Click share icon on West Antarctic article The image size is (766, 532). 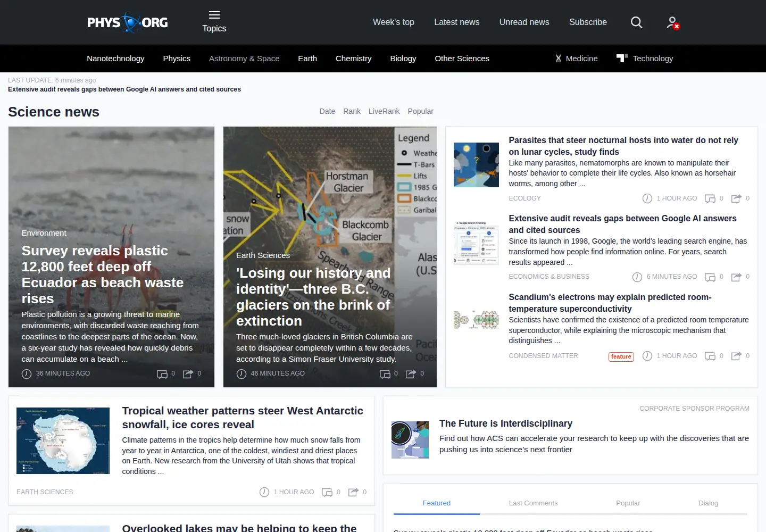(353, 492)
